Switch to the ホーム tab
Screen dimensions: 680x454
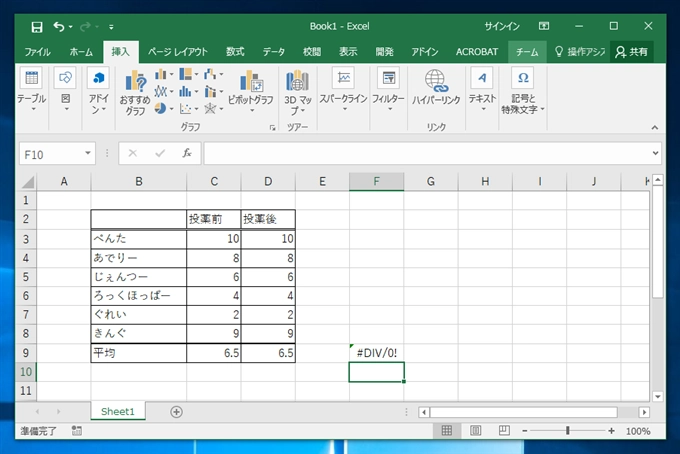click(81, 52)
